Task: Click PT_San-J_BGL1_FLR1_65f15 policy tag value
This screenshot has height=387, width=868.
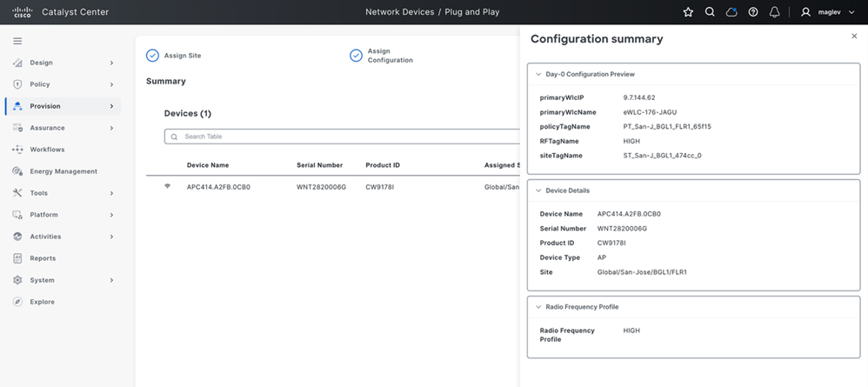Action: (667, 127)
